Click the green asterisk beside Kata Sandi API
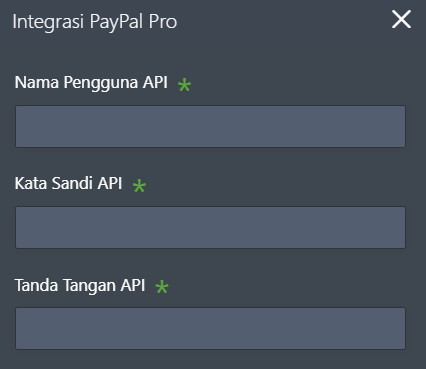 139,186
